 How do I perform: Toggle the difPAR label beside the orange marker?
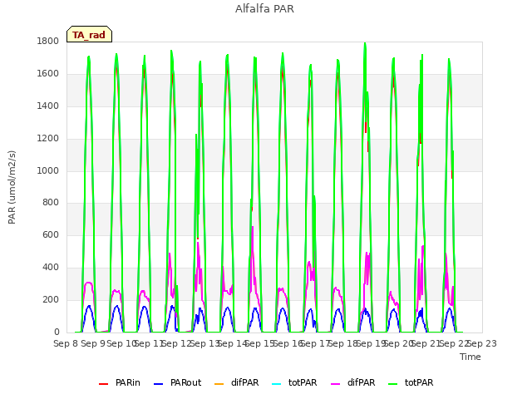pyautogui.click(x=244, y=382)
